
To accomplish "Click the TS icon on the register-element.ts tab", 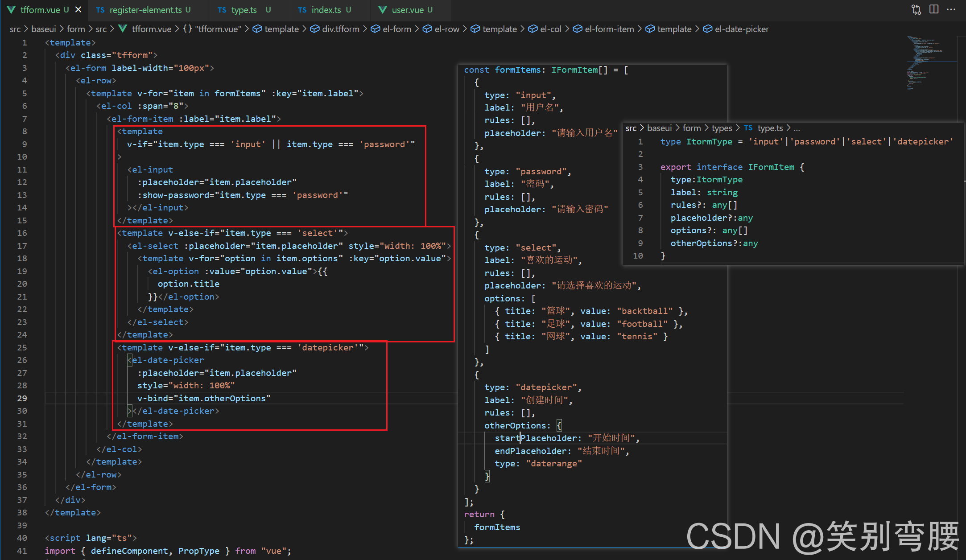I will 100,10.
